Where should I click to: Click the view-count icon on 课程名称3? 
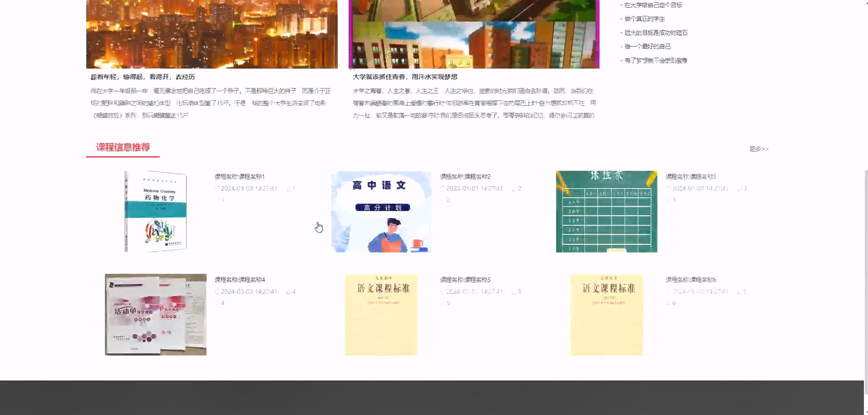(739, 188)
